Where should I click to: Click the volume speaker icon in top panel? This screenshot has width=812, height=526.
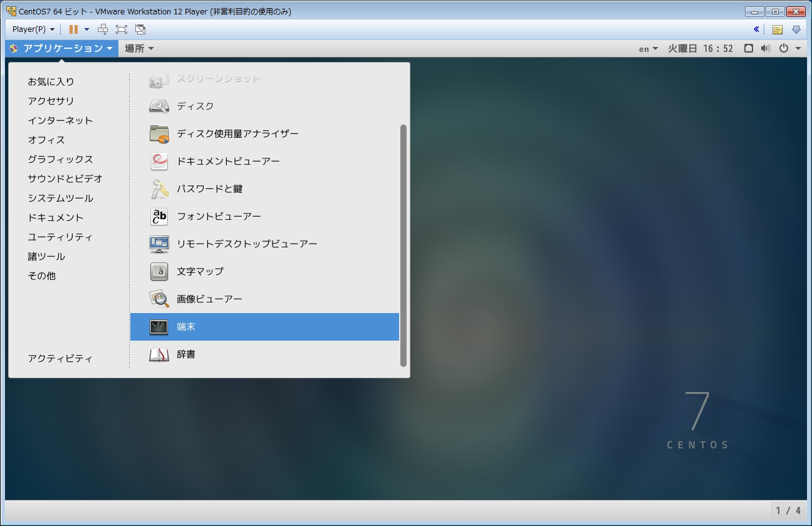[765, 48]
